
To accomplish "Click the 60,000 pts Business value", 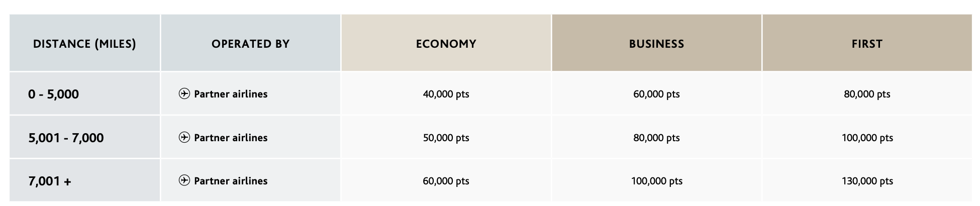I will [656, 94].
